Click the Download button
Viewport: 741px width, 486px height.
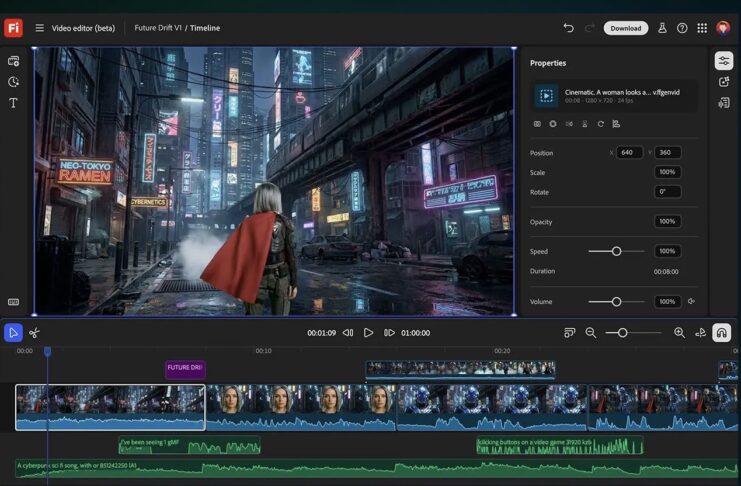click(625, 28)
